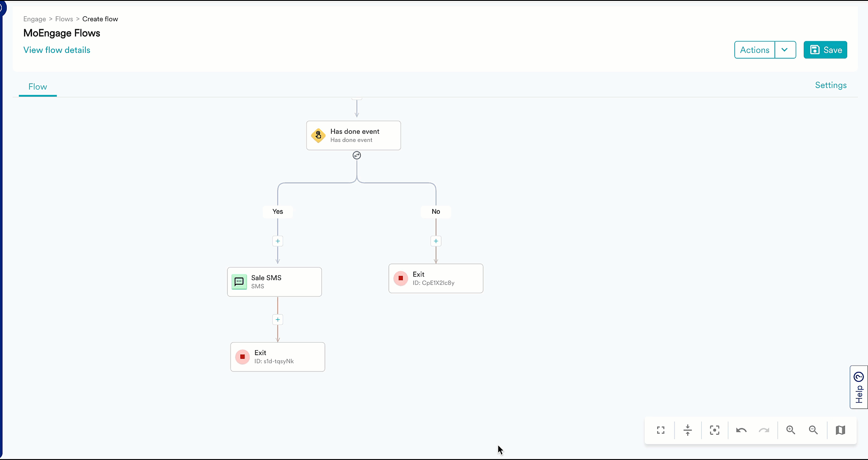
Task: Click swap branches icon under Has done event
Action: click(x=357, y=155)
